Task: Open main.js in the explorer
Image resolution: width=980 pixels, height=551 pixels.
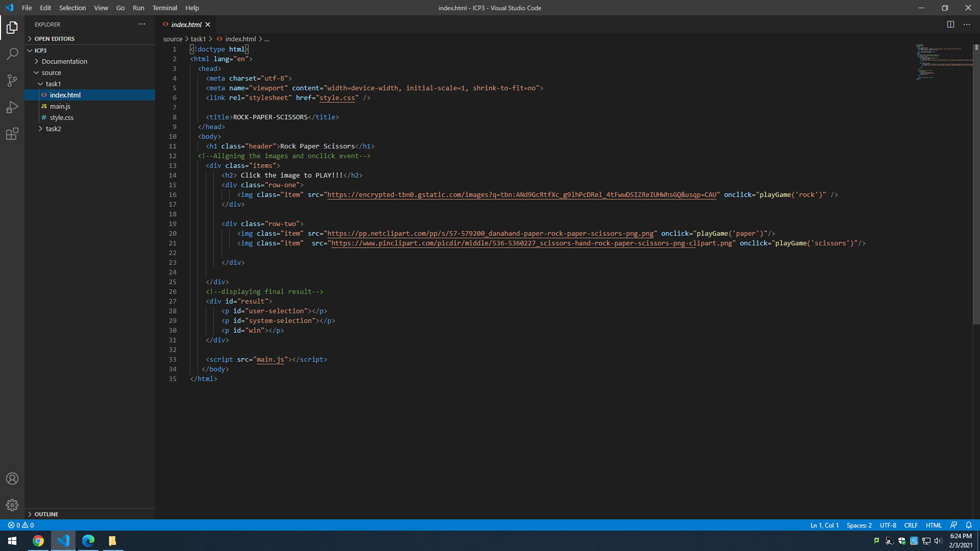Action: click(60, 106)
